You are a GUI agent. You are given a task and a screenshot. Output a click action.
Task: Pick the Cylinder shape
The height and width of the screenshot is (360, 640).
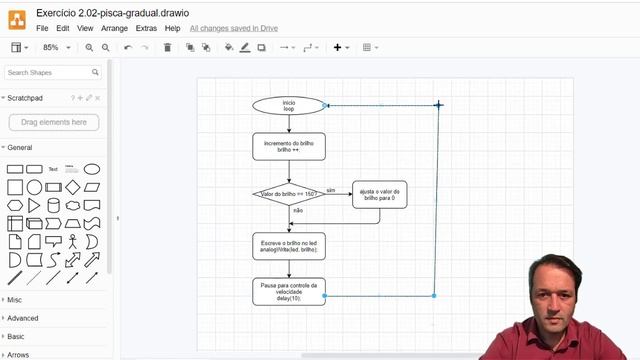click(53, 205)
